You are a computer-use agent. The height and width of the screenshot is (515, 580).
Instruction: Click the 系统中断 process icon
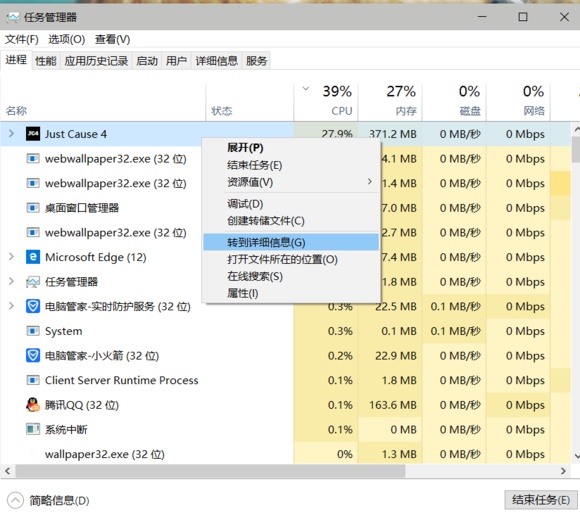pos(33,429)
